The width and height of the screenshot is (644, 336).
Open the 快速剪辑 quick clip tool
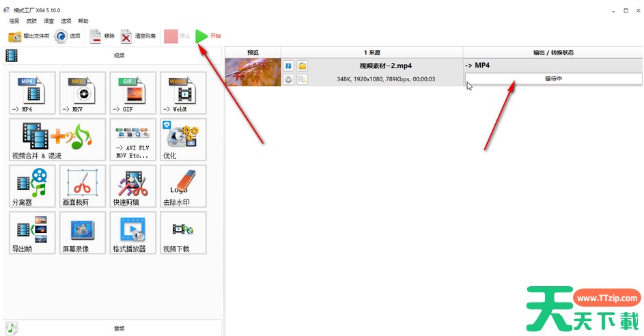132,186
